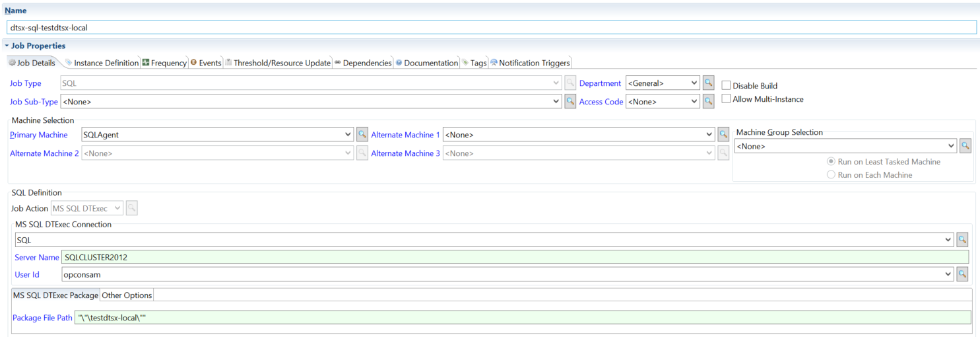Image resolution: width=980 pixels, height=337 pixels.
Task: Expand User Id opconsam dropdown
Action: pyautogui.click(x=948, y=274)
